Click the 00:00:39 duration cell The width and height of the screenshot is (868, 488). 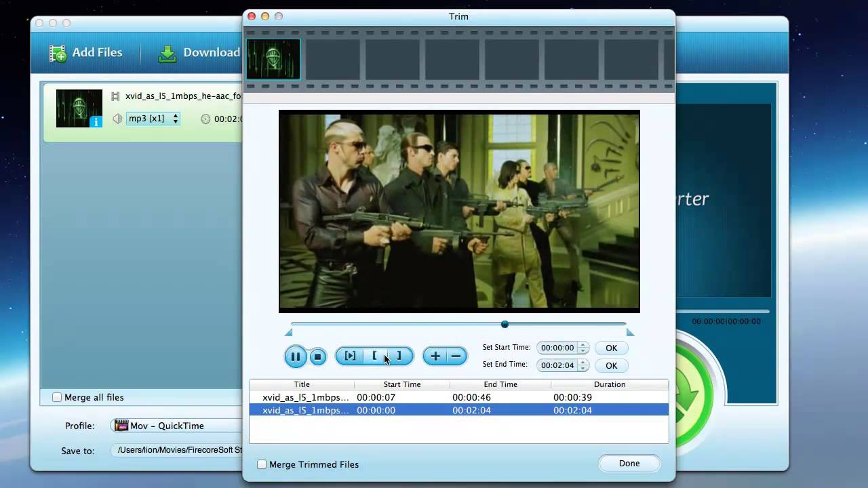pyautogui.click(x=572, y=397)
